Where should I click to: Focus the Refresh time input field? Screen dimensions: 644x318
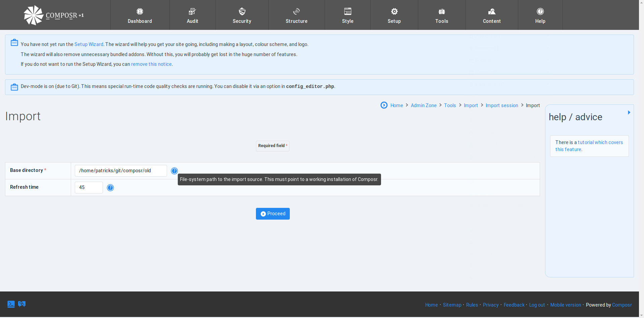pyautogui.click(x=89, y=187)
